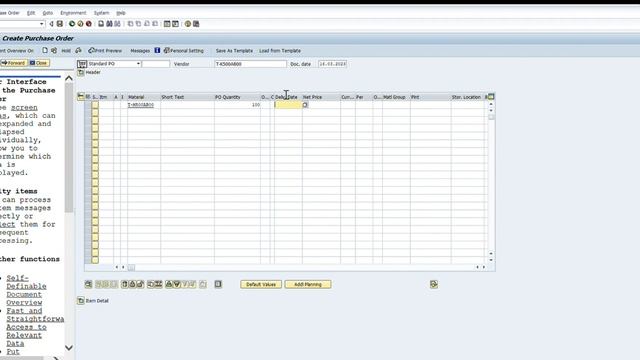This screenshot has width=640, height=360.
Task: Open the Environment menu
Action: click(x=73, y=13)
